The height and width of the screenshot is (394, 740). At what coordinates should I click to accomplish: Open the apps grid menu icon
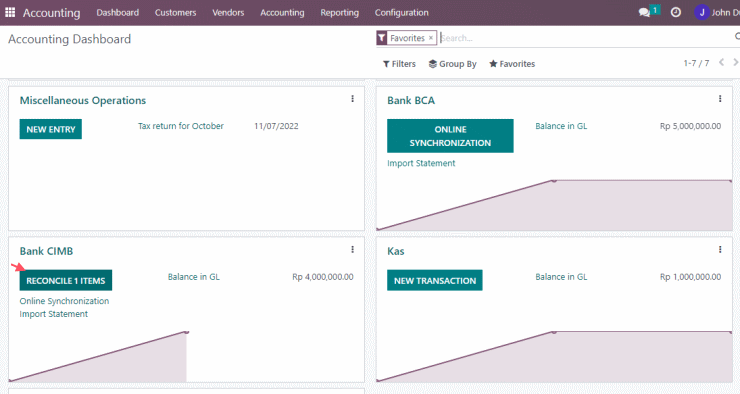pyautogui.click(x=10, y=12)
